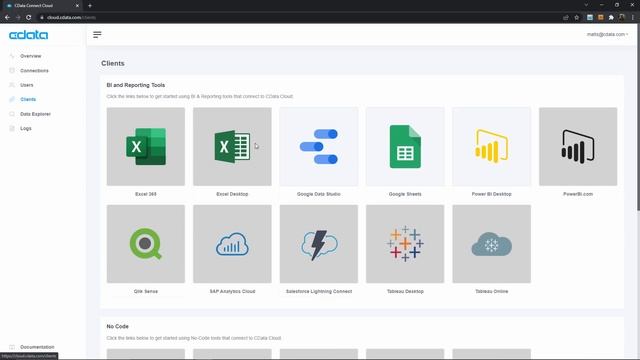Viewport: 640px width, 360px height.
Task: Bookmark this page with the star icon
Action: tap(576, 17)
